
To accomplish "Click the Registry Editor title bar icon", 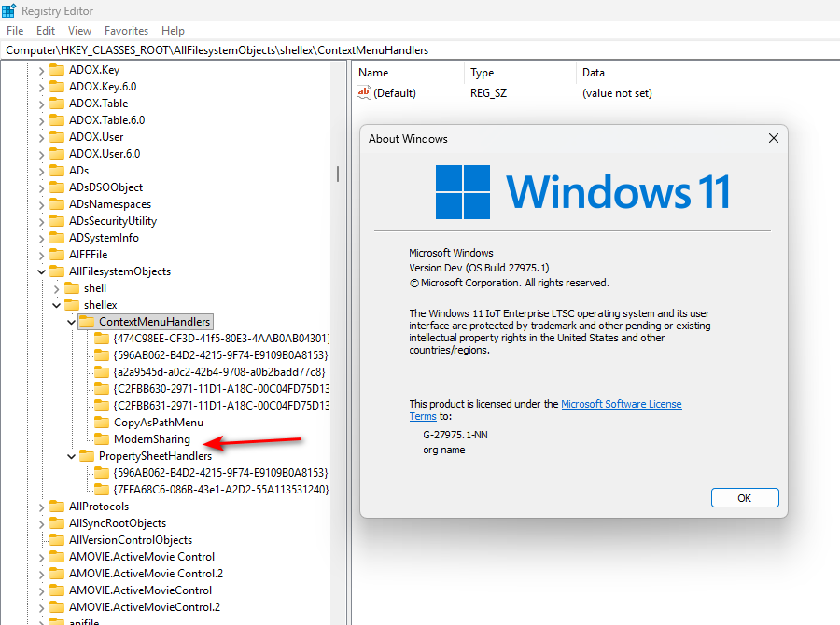I will [x=8, y=10].
